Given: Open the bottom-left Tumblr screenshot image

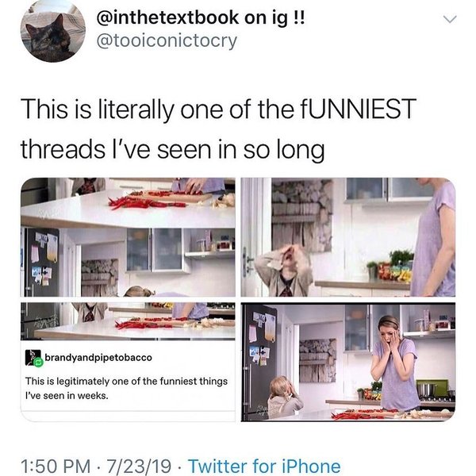Looking at the screenshot, I should [128, 361].
